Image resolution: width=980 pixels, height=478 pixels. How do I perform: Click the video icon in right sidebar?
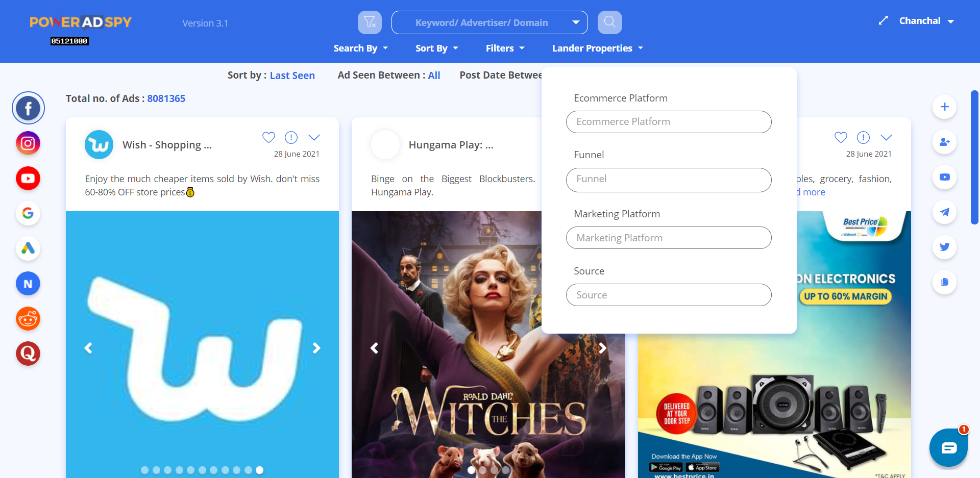pyautogui.click(x=945, y=177)
